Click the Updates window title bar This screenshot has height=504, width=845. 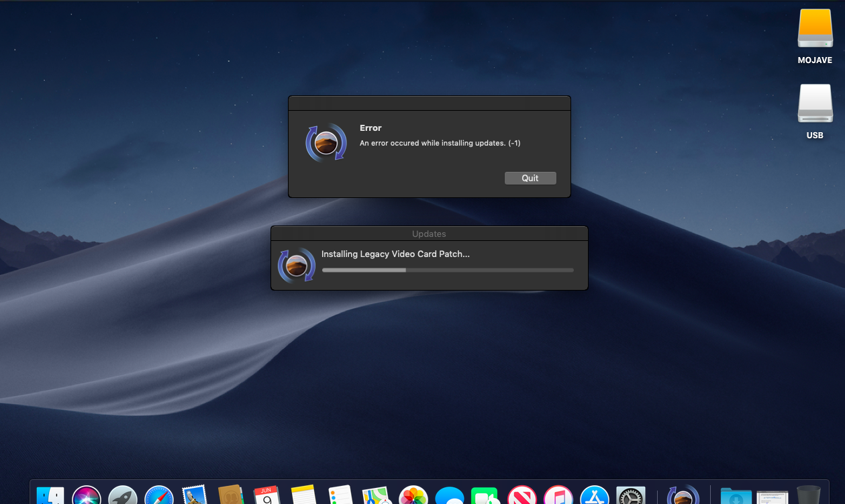point(429,234)
